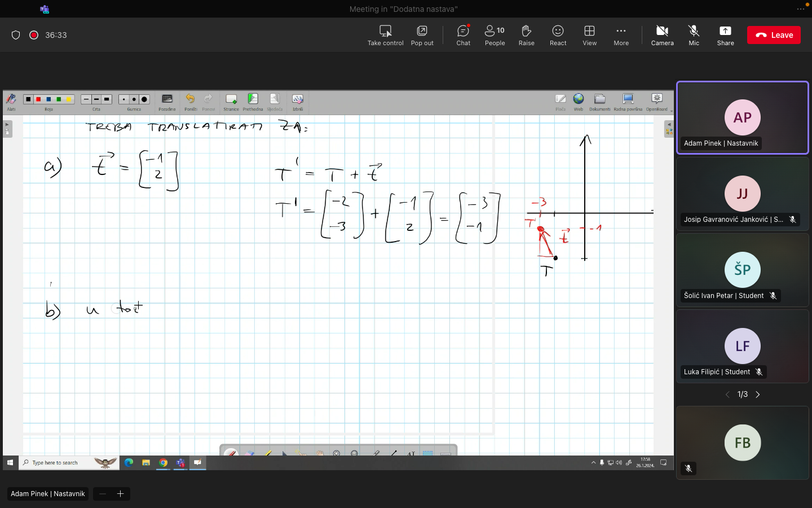Take control of shared screen
Image resolution: width=812 pixels, height=508 pixels.
click(386, 35)
